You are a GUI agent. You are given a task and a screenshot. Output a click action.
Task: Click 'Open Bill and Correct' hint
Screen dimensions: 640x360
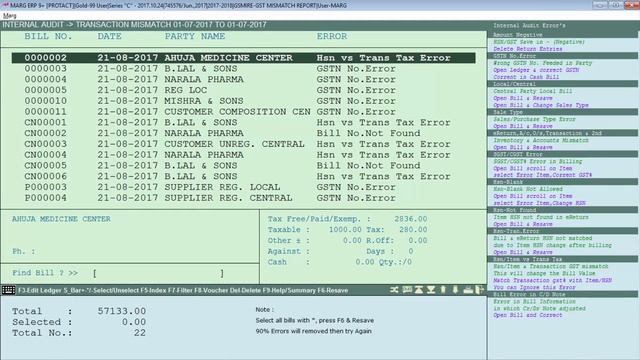point(527,316)
